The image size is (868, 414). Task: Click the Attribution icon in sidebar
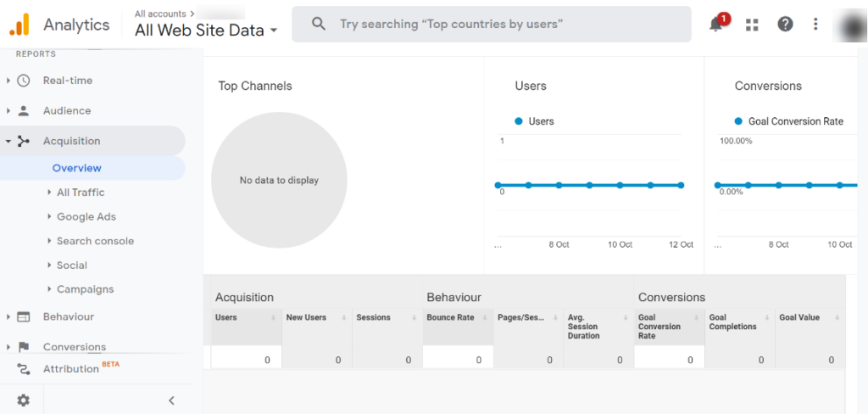(24, 369)
